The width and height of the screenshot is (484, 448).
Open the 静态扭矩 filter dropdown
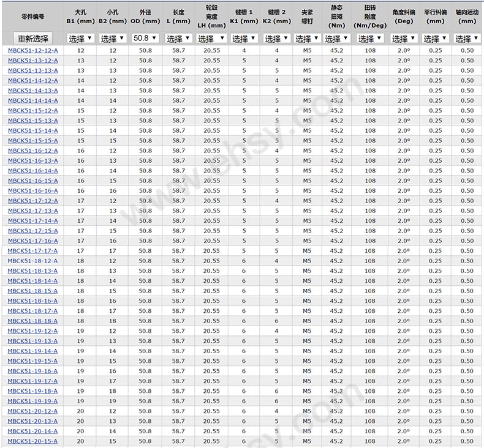[x=336, y=39]
